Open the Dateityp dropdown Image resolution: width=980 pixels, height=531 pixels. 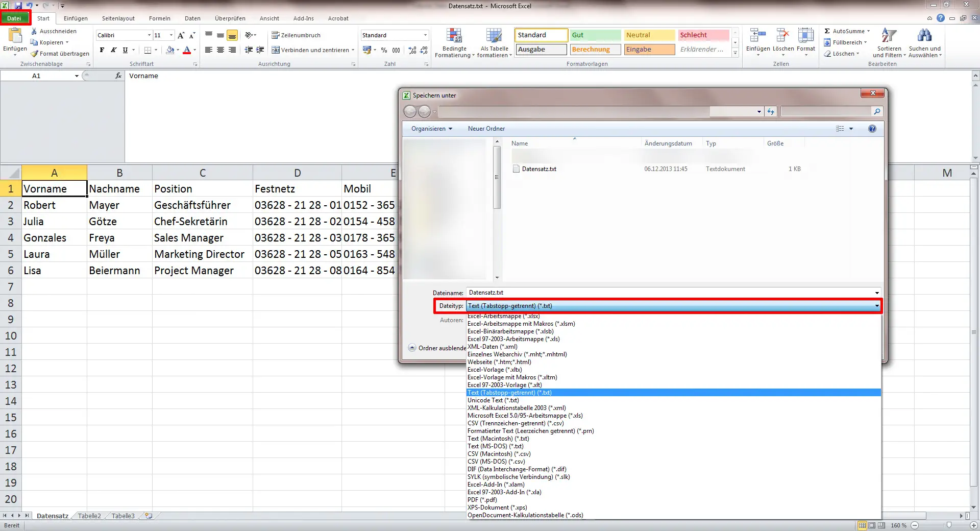point(875,306)
